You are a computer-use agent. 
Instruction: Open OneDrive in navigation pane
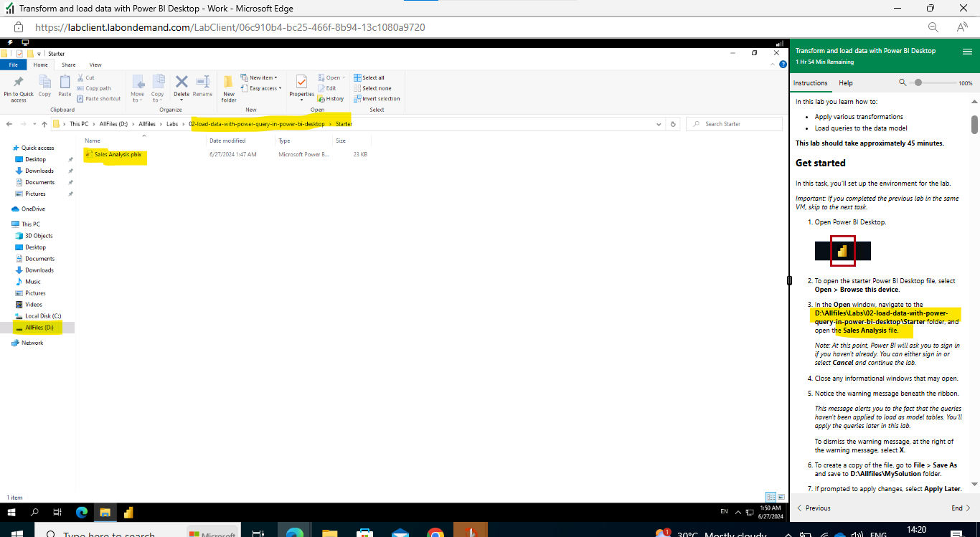pos(33,209)
